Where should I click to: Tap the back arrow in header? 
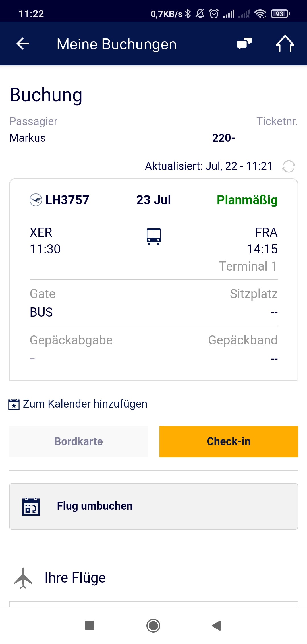point(23,44)
